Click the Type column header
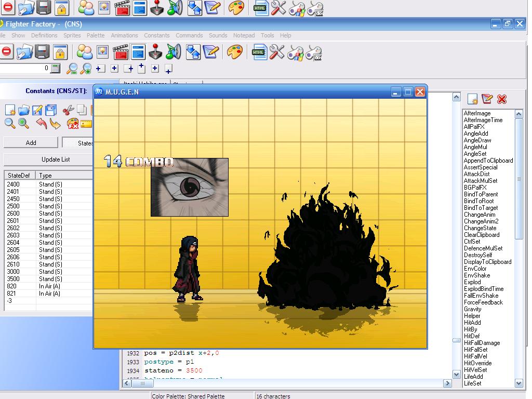 (x=64, y=176)
